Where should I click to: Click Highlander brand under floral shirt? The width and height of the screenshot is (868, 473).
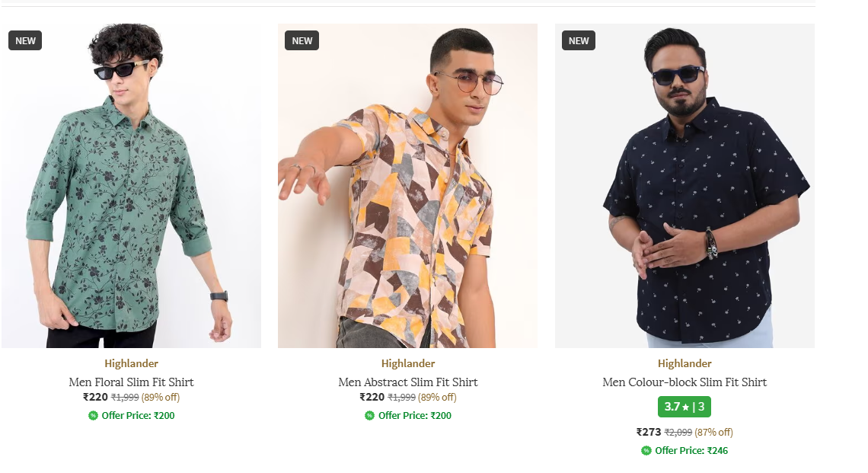(x=131, y=363)
